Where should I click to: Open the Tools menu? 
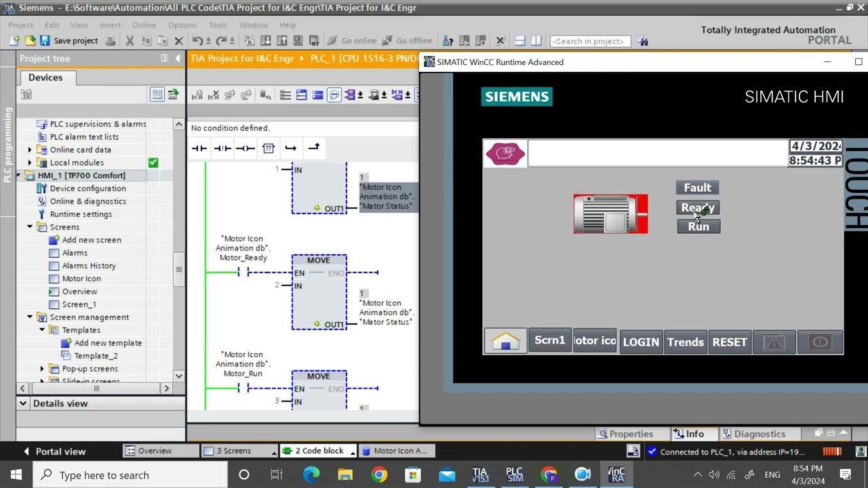(x=218, y=25)
